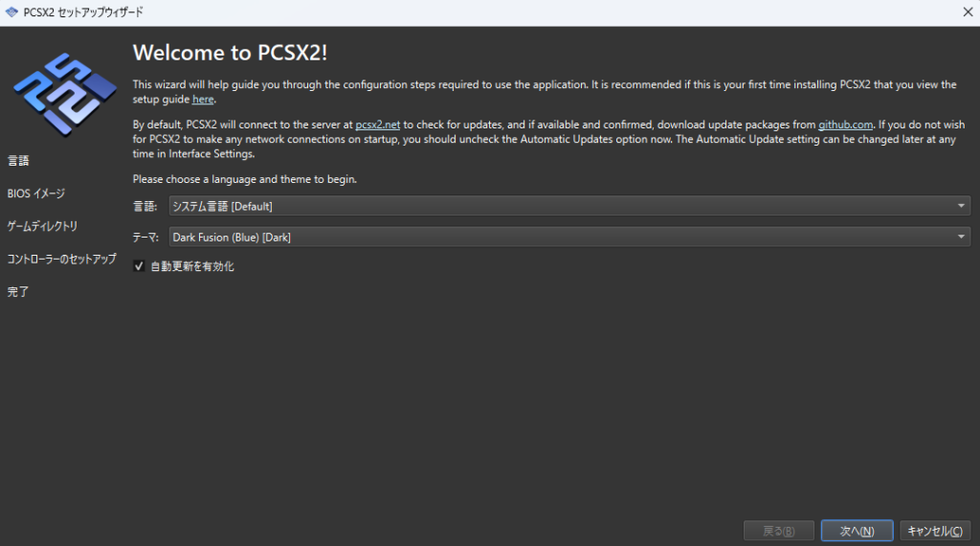Screen dimensions: 980x546
Task: Select the BIOS イメージ step
Action: (36, 193)
